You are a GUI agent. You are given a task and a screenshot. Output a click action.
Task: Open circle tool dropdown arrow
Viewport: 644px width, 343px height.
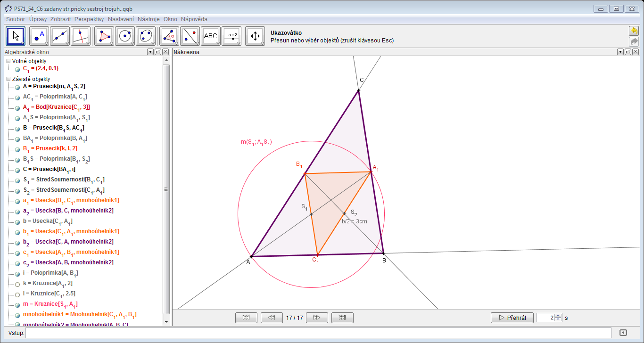click(x=132, y=43)
